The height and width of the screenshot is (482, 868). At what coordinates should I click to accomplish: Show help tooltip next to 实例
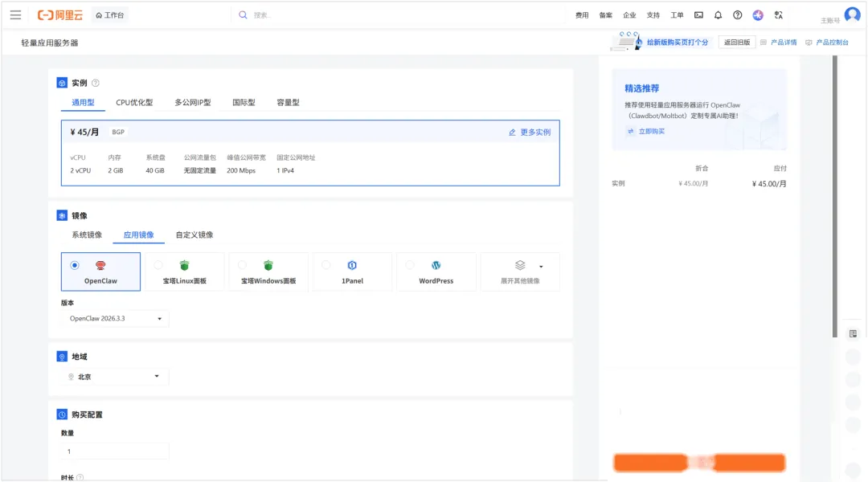(x=95, y=83)
